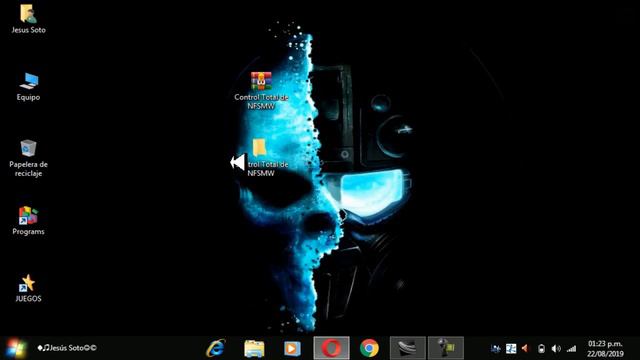Click the blue people tray icon

pyautogui.click(x=496, y=349)
